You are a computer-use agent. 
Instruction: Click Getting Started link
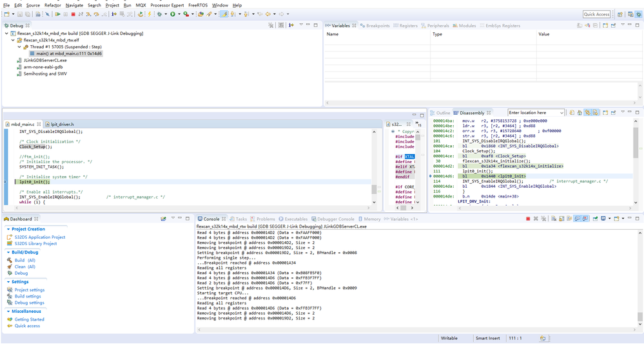pyautogui.click(x=29, y=319)
